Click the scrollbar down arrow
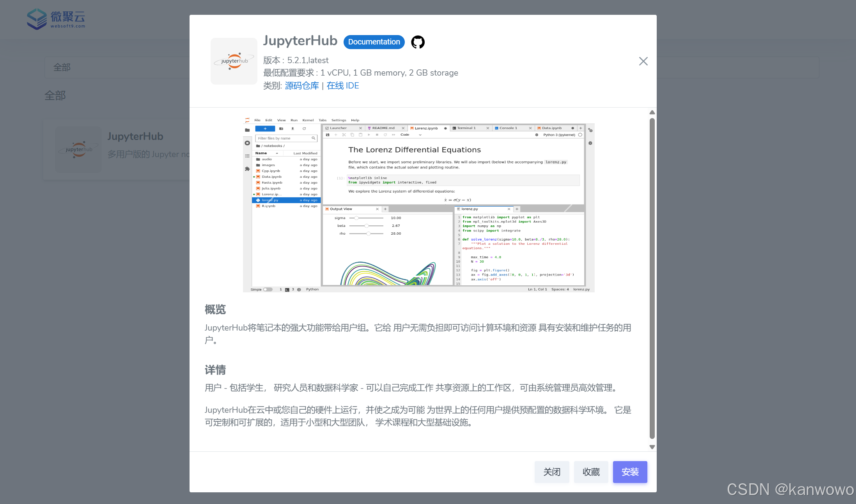 (652, 447)
